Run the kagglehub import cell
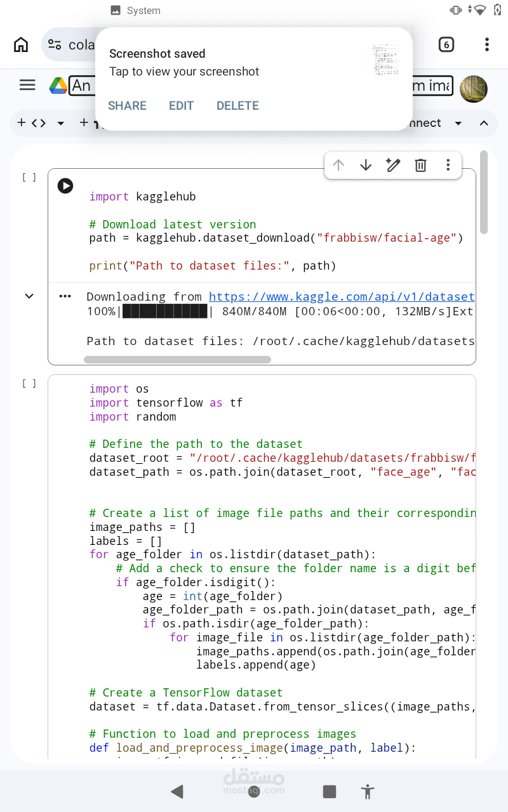The height and width of the screenshot is (812, 508). click(65, 186)
